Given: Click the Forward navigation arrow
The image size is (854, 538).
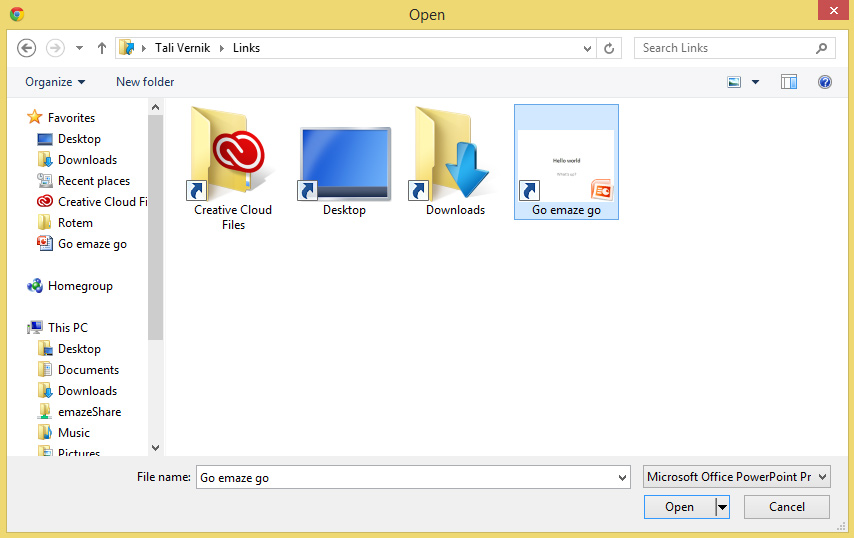Looking at the screenshot, I should coord(55,48).
